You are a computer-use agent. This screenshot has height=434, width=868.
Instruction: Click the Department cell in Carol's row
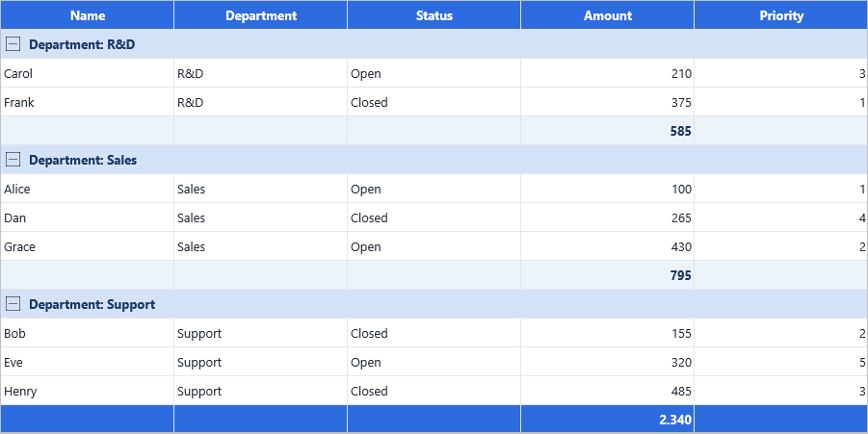click(261, 73)
